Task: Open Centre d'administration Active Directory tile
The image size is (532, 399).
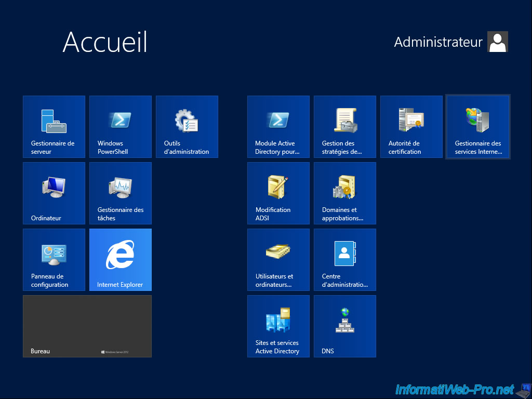Action: point(345,260)
